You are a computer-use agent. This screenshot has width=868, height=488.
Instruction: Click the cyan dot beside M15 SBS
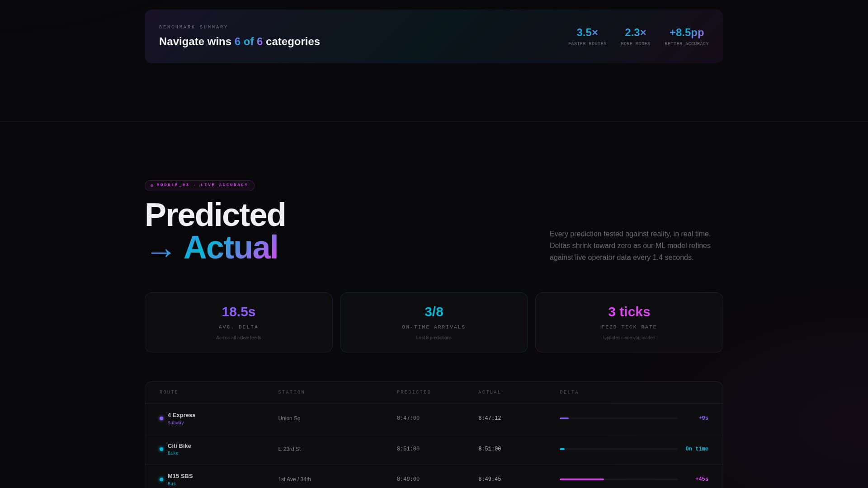pos(161,479)
